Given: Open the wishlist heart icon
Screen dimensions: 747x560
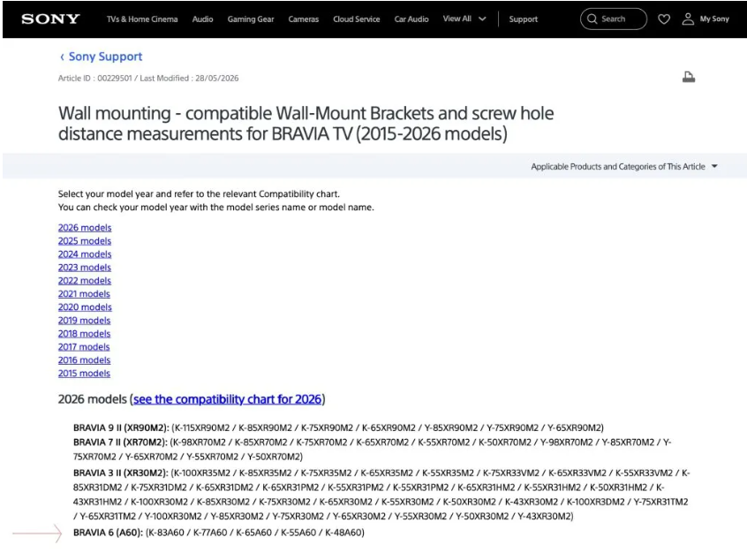Looking at the screenshot, I should point(664,19).
